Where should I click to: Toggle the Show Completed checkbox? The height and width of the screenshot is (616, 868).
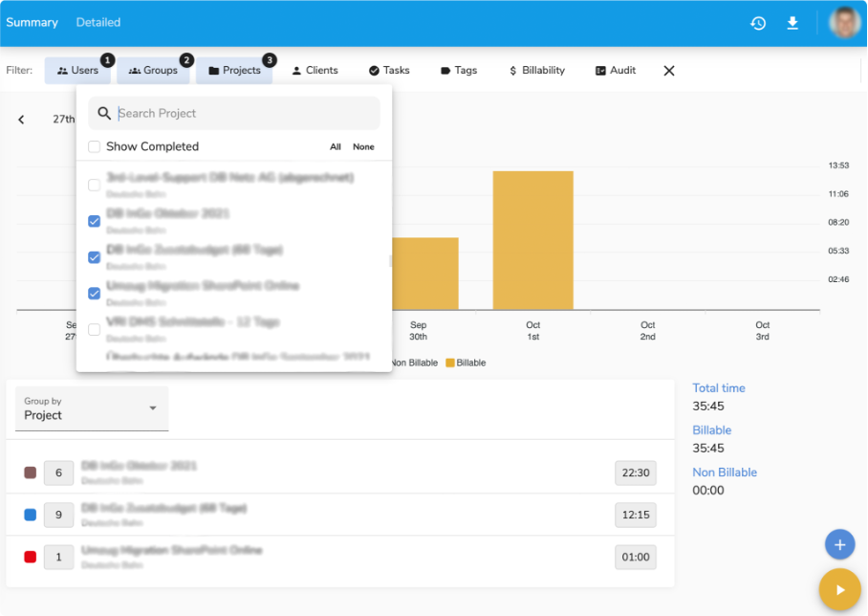click(94, 146)
